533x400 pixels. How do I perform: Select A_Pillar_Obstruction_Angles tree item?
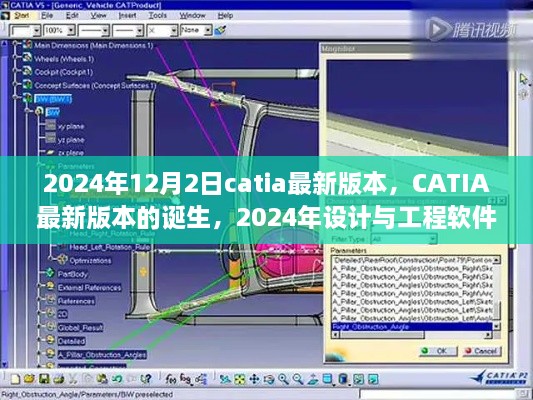[x=102, y=355]
